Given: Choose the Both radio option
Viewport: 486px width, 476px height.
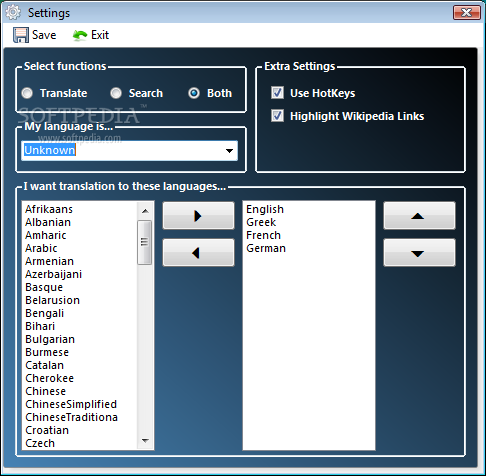Looking at the screenshot, I should [x=194, y=93].
